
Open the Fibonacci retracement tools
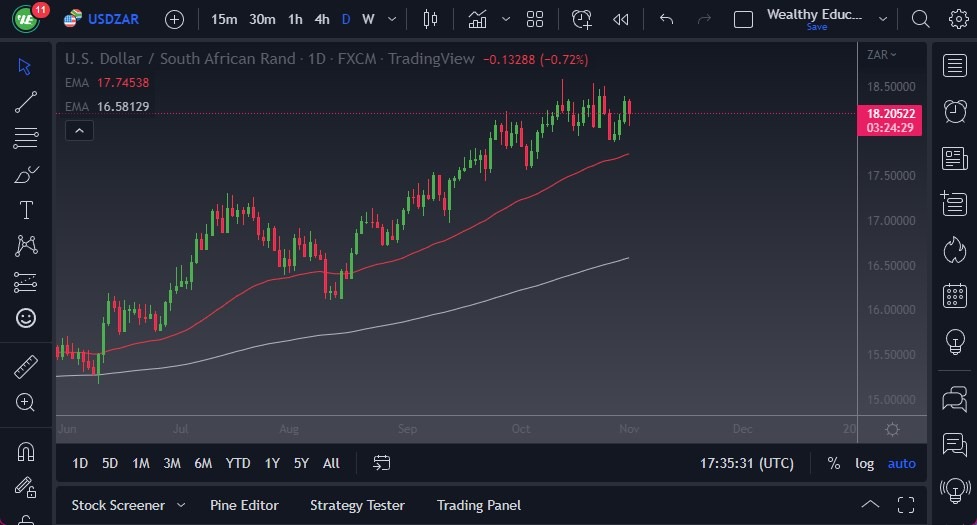[26, 138]
